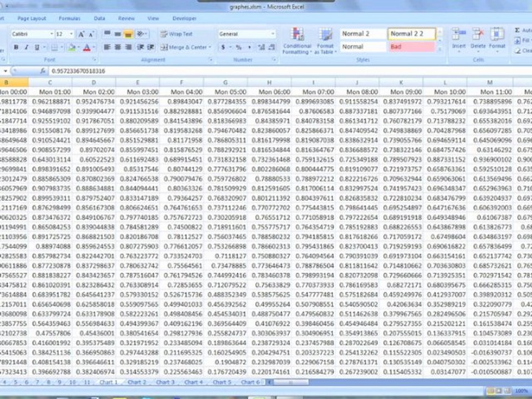Decrease decimal places

point(272,47)
